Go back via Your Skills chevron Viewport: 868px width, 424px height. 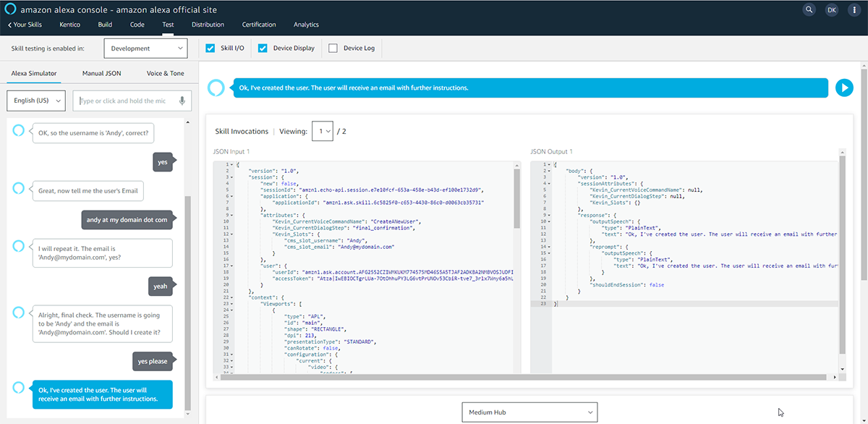[25, 25]
